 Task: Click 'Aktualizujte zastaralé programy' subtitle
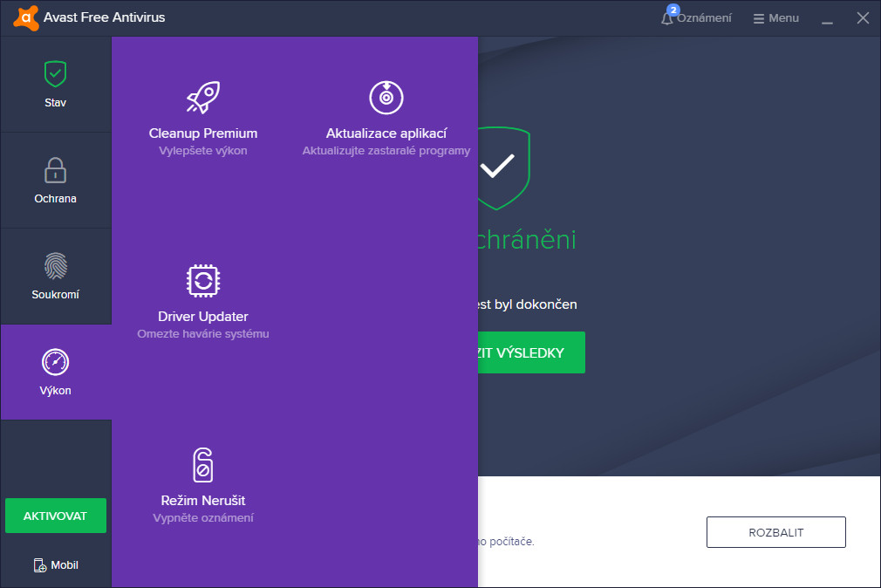click(x=386, y=151)
